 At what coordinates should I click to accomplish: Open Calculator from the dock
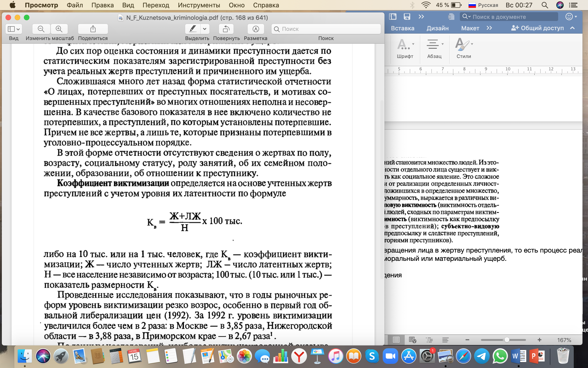pos(116,356)
